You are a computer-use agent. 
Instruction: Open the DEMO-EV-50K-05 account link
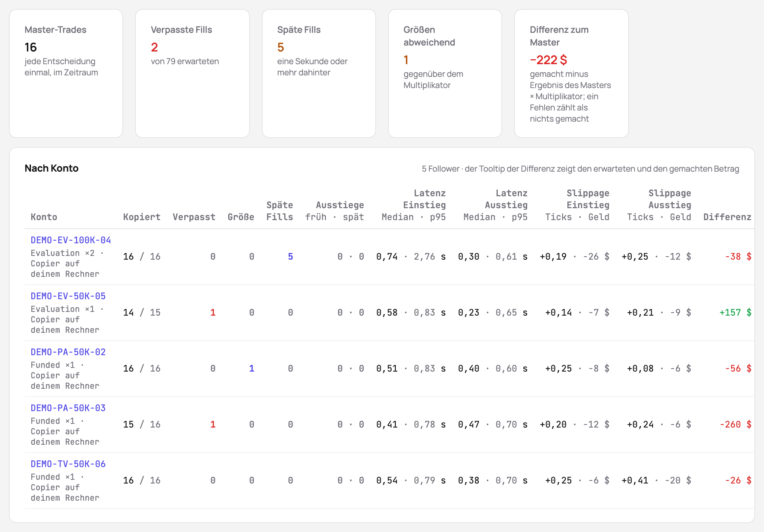click(x=68, y=296)
